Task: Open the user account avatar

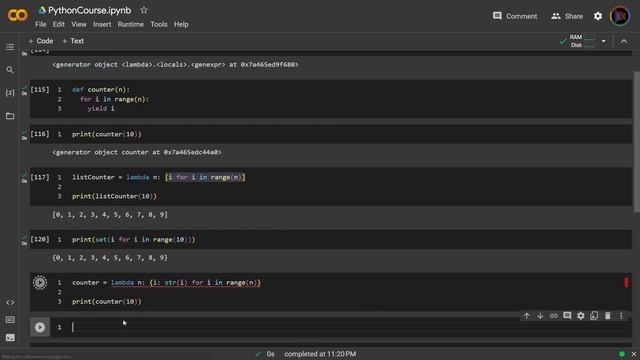Action: point(620,16)
